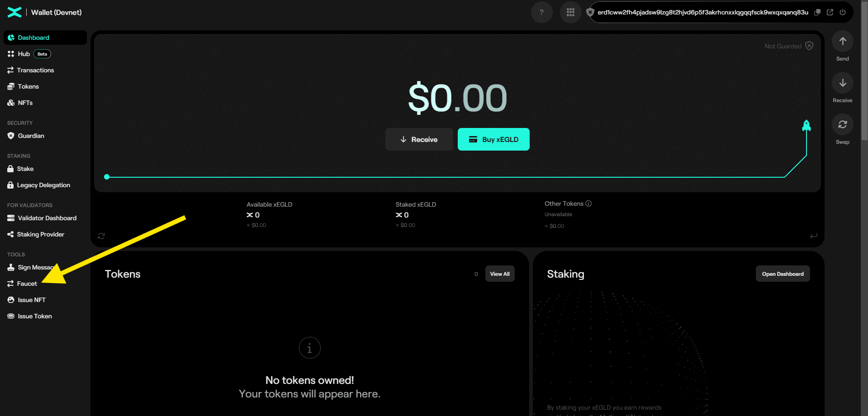Screen dimensions: 868x416
Task: Click the info icon above No tokens owned
Action: pos(309,348)
